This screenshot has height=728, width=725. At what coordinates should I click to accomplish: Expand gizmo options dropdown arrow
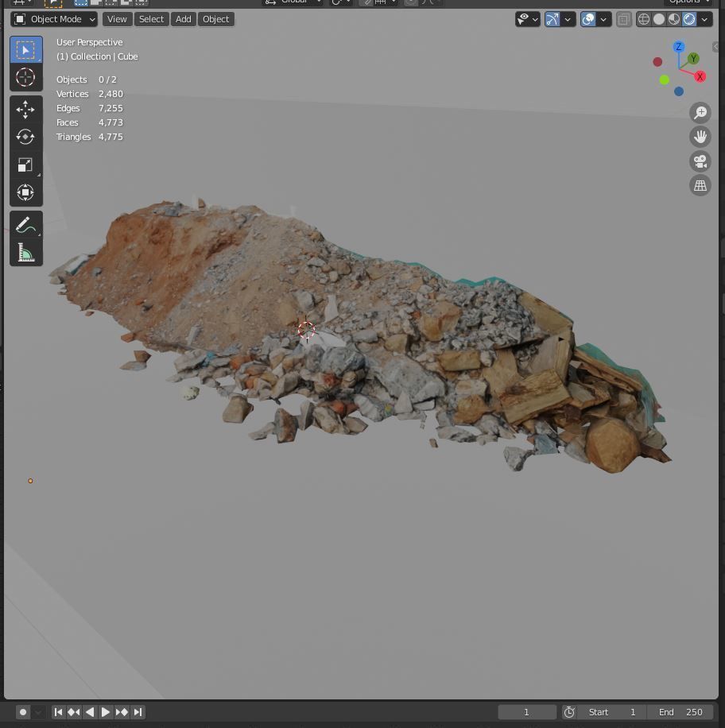[568, 19]
